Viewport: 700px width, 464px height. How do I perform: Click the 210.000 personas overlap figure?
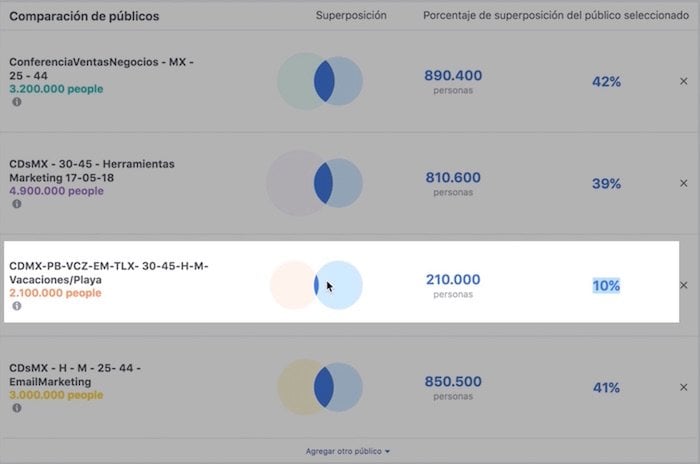[x=453, y=280]
